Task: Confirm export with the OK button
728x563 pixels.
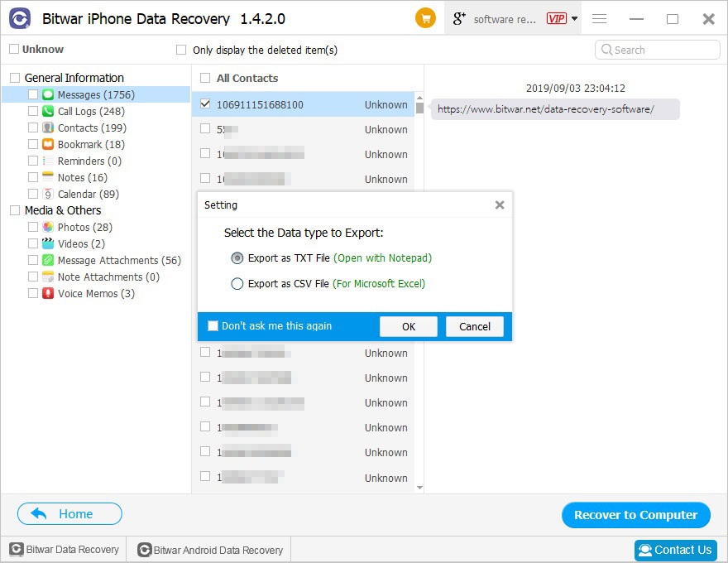Action: pos(409,326)
